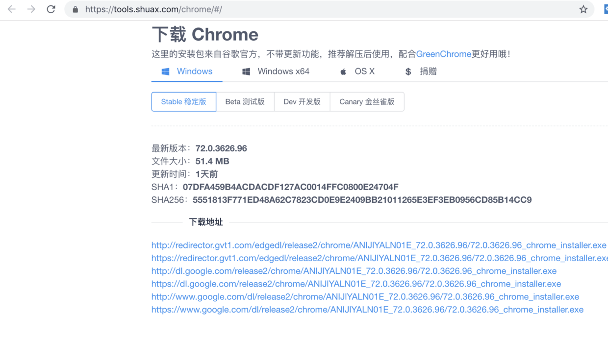Focus the address bar URL field
This screenshot has width=608, height=364.
[329, 9]
